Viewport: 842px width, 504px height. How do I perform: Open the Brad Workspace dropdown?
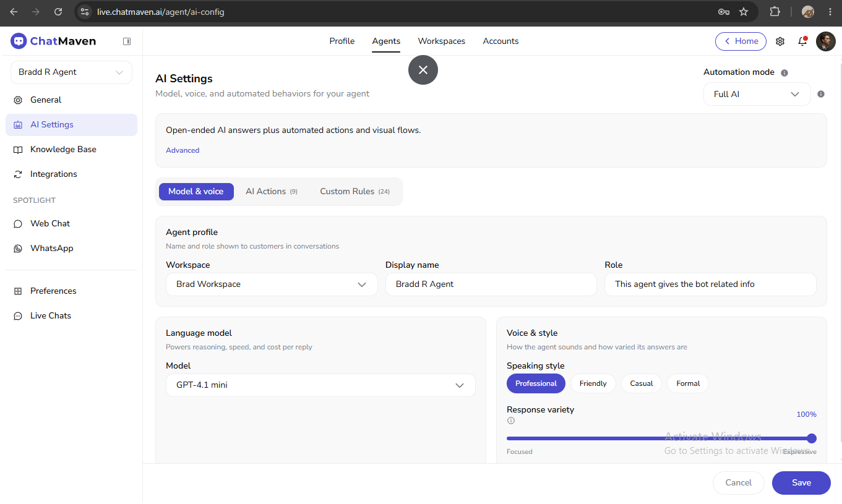(x=272, y=284)
